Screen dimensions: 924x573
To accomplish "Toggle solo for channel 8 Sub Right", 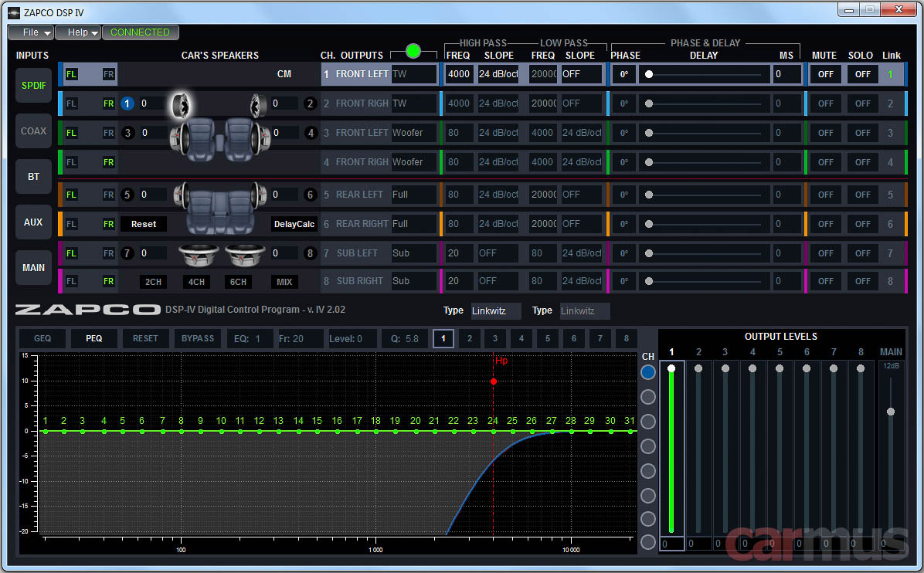I will [x=863, y=282].
